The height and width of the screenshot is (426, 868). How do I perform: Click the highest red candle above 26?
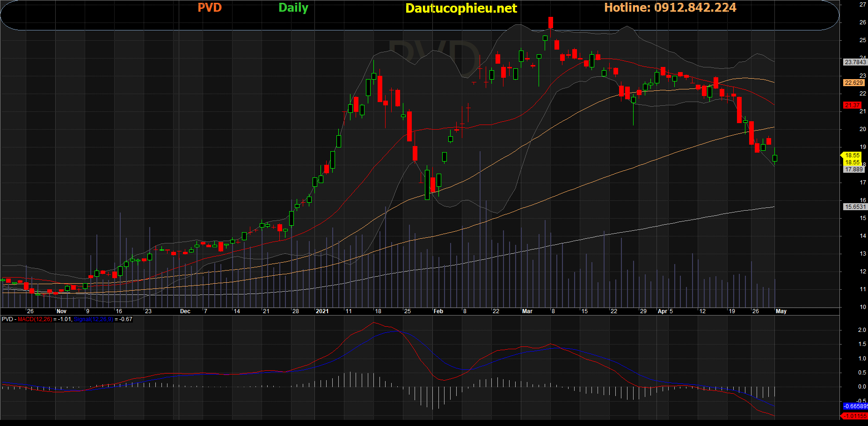(551, 23)
